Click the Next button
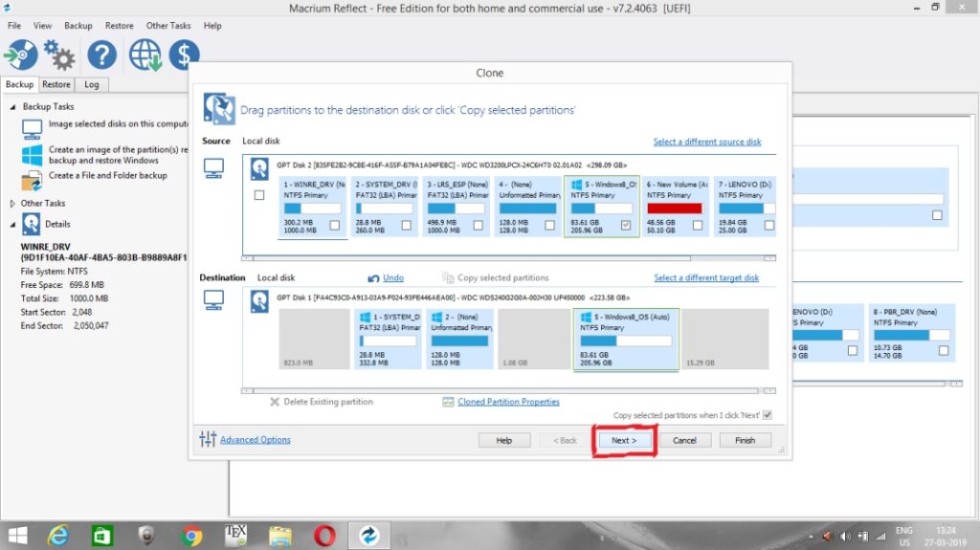The width and height of the screenshot is (980, 550). click(x=624, y=440)
